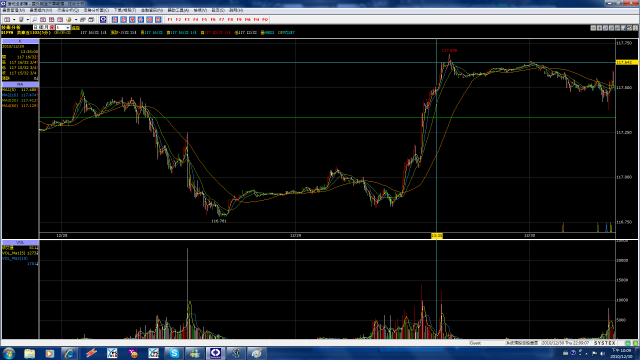Click the VOL_MA1(5) volume average row
640x360 pixels.
pyautogui.click(x=20, y=253)
